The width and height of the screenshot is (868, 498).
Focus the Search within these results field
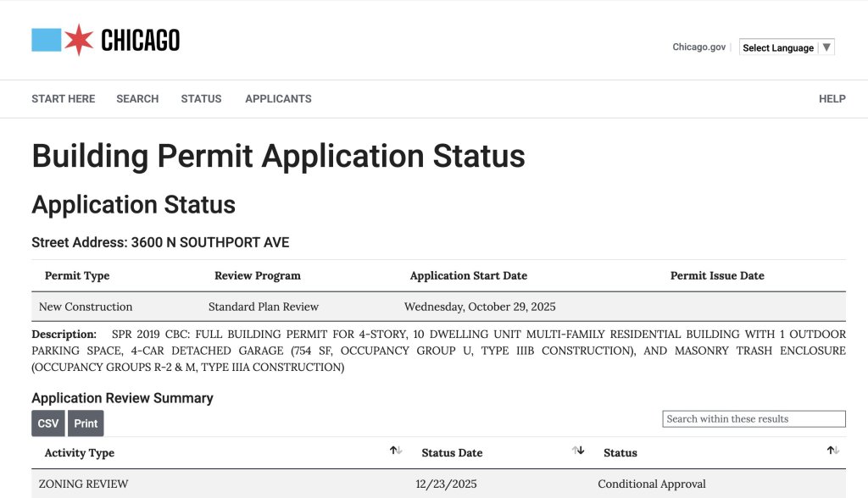[x=754, y=419]
